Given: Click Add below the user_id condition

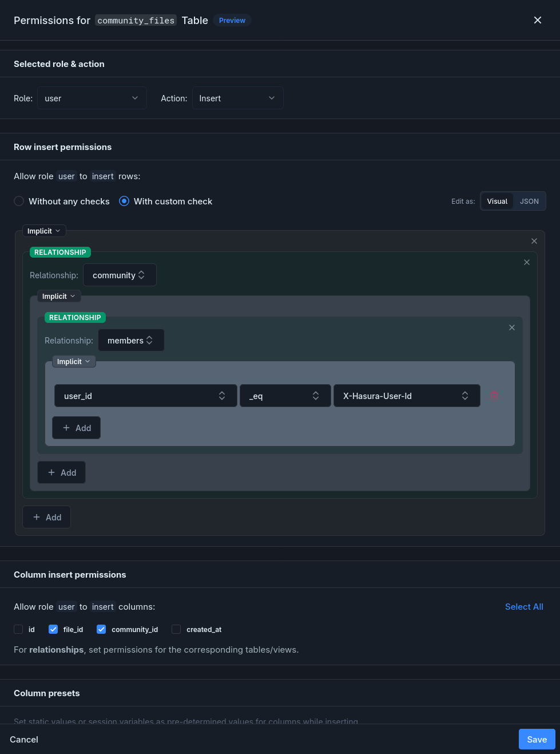Looking at the screenshot, I should (76, 428).
